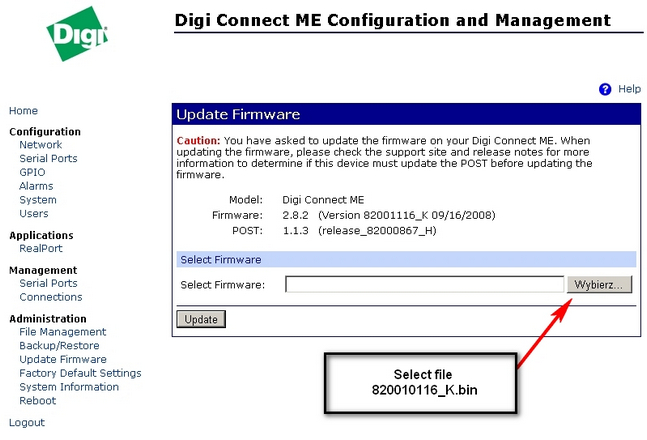Open File Management page
This screenshot has width=647, height=440.
coord(62,332)
